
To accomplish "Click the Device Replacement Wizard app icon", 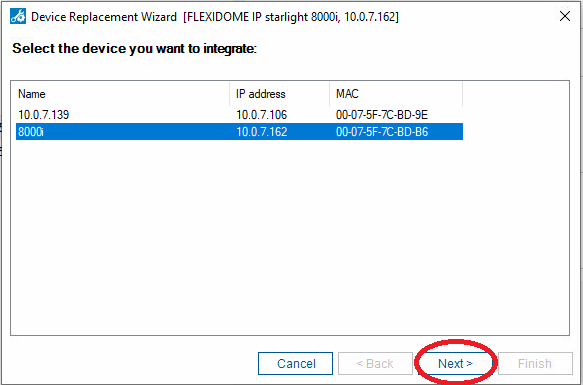I will pyautogui.click(x=18, y=16).
